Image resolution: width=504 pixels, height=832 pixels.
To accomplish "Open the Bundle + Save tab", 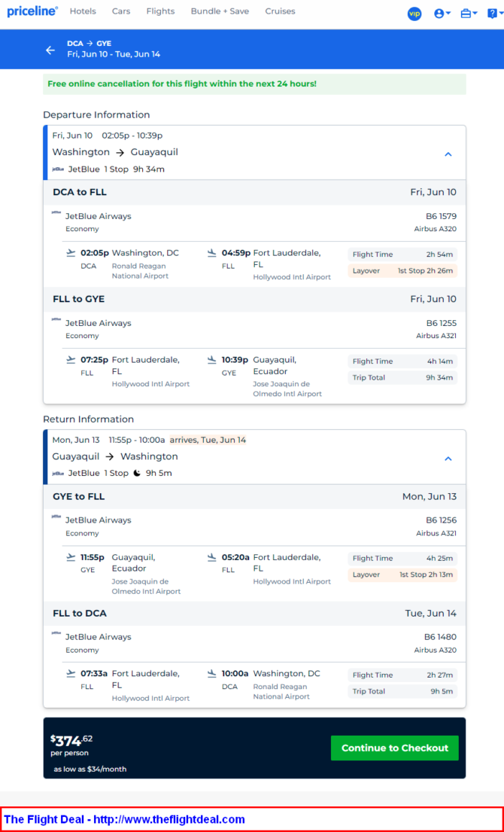I will pos(220,11).
